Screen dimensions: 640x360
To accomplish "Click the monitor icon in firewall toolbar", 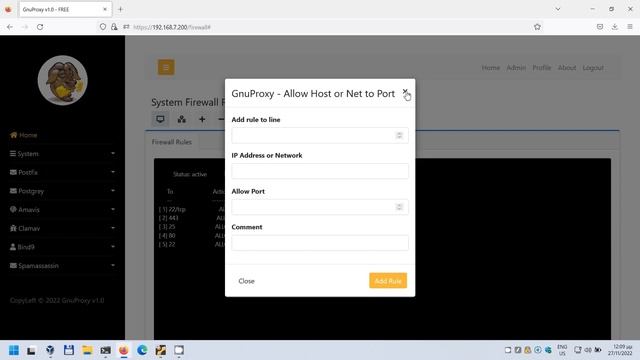I will pos(160,119).
